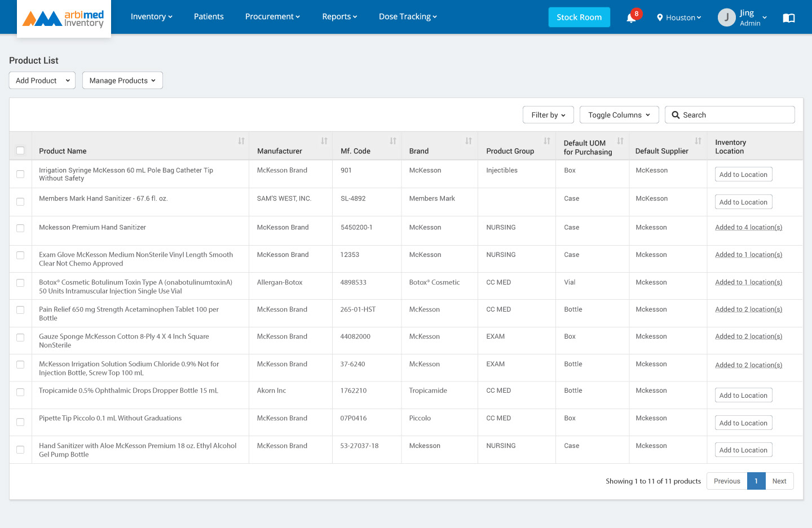Open the Houston location selector
Viewport: 812px width, 528px height.
[679, 17]
